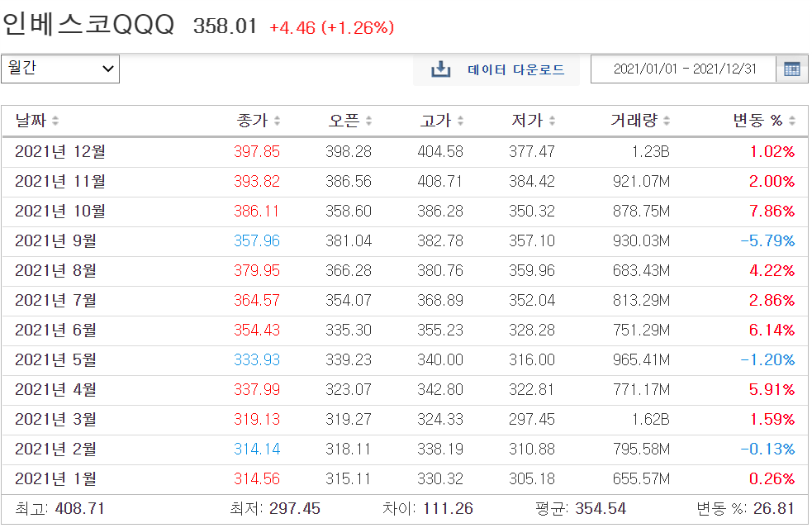Click price change +4.46 (+1.26%)

click(x=332, y=27)
